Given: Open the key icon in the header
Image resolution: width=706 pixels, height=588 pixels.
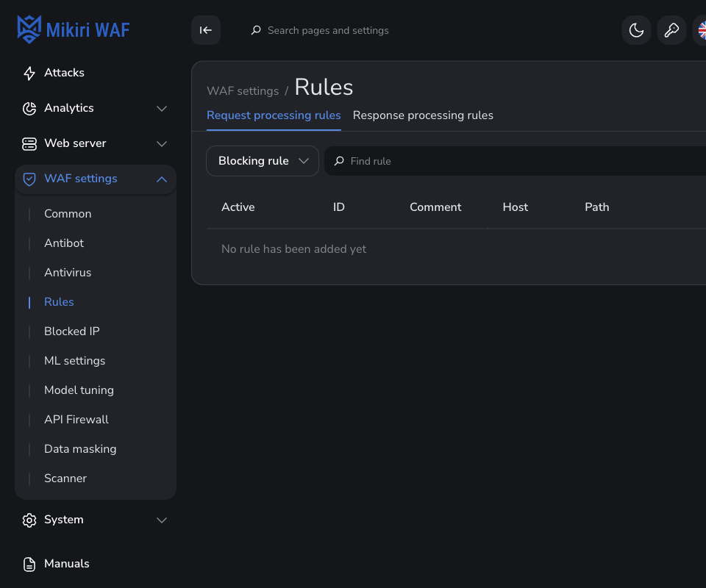Looking at the screenshot, I should [671, 30].
